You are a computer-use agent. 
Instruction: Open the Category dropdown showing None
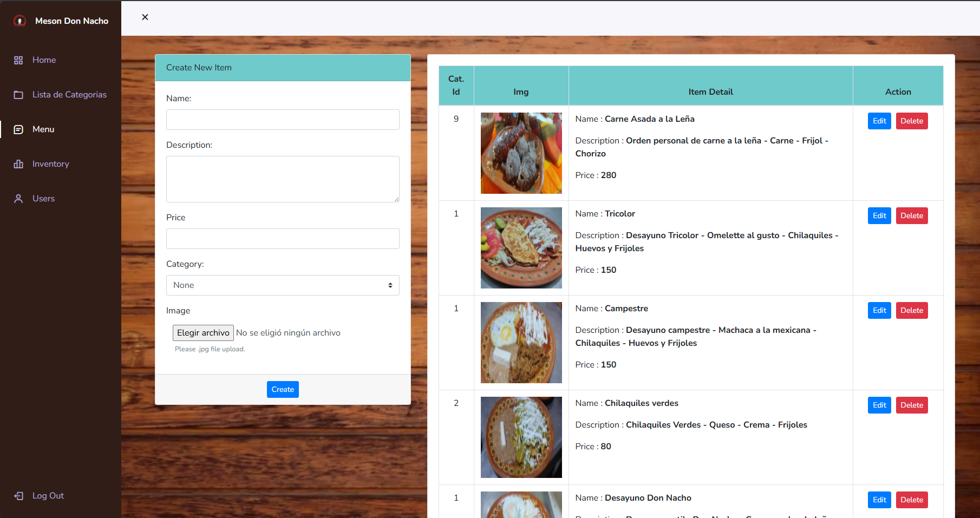pyautogui.click(x=283, y=285)
